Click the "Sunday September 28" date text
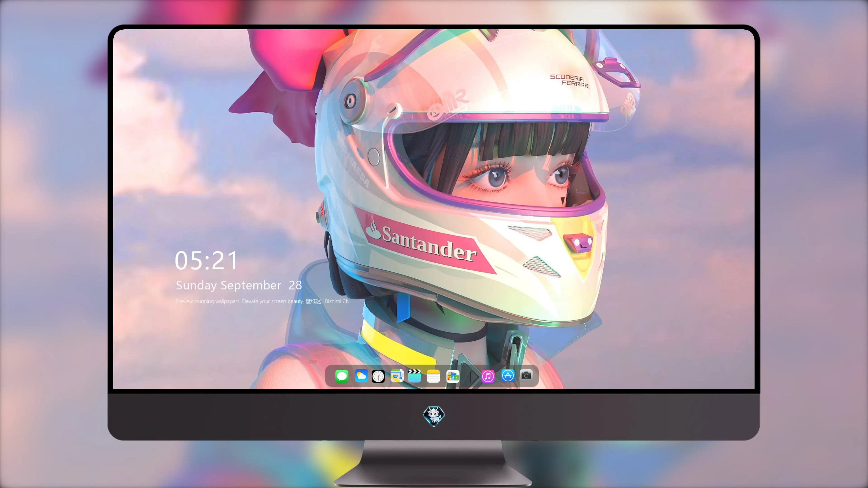Image resolution: width=868 pixels, height=488 pixels. [238, 285]
